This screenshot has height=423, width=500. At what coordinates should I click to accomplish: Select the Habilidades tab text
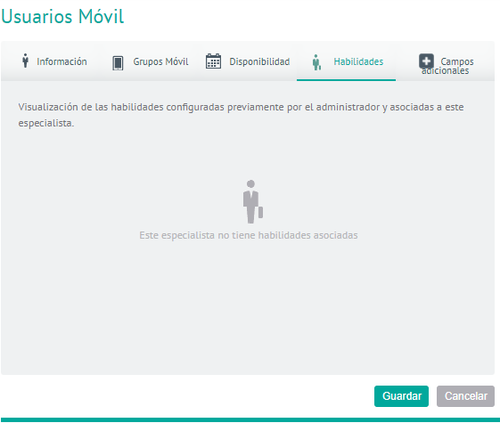tap(359, 62)
